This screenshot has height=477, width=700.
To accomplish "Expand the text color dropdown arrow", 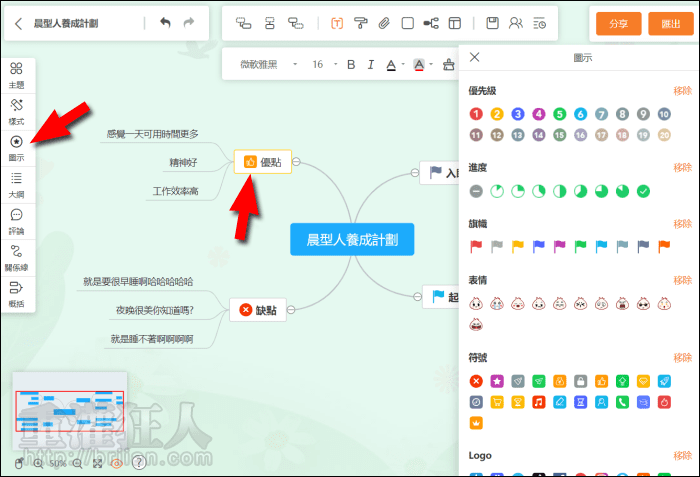I will click(402, 65).
